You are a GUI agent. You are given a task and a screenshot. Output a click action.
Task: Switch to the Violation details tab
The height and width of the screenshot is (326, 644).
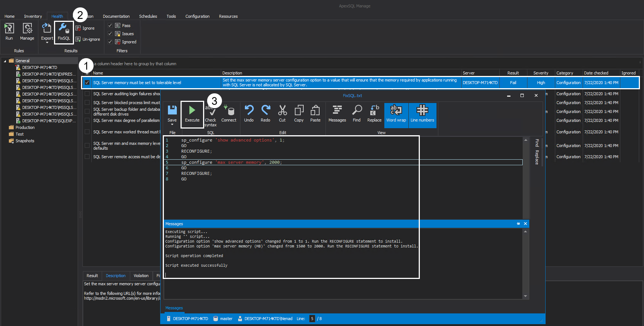pyautogui.click(x=141, y=276)
